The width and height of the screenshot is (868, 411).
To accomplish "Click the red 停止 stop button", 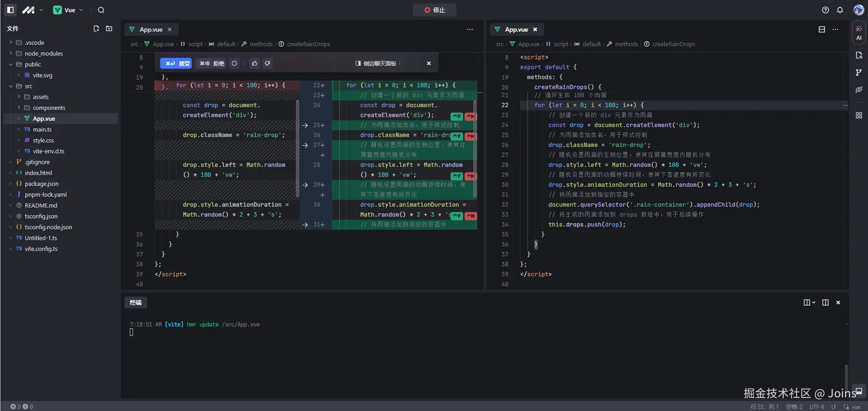I will (x=435, y=10).
